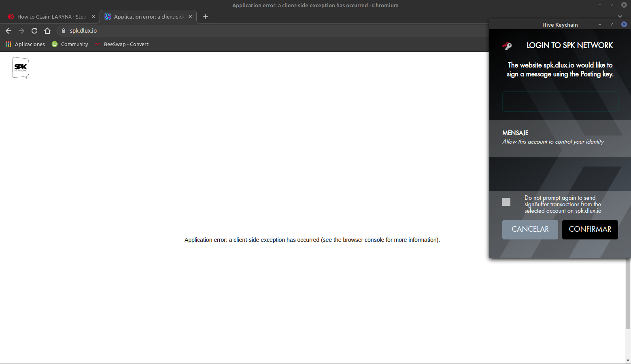Click the LOGIN TO SPK NETWORK title
Image resolution: width=631 pixels, height=364 pixels.
[570, 45]
